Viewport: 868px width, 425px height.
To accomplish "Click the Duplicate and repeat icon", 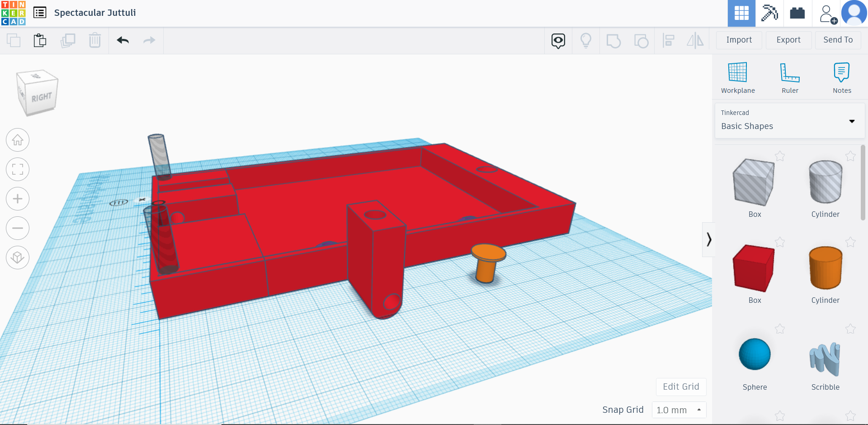I will coord(68,40).
